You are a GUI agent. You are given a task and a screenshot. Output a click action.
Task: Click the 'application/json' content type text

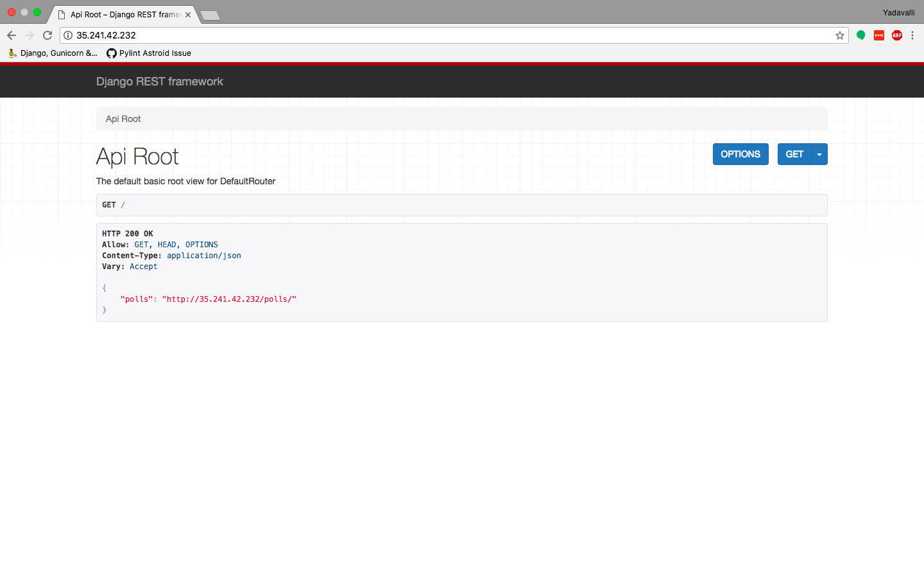204,256
